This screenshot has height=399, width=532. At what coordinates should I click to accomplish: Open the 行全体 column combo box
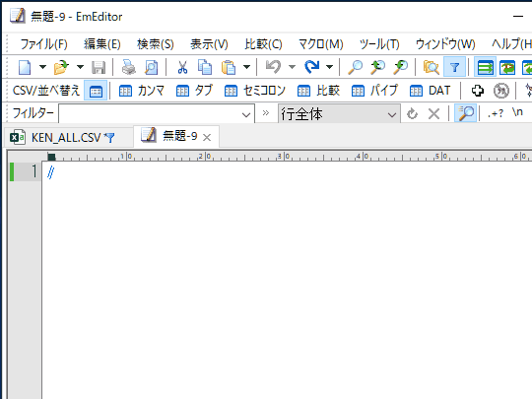(x=339, y=114)
